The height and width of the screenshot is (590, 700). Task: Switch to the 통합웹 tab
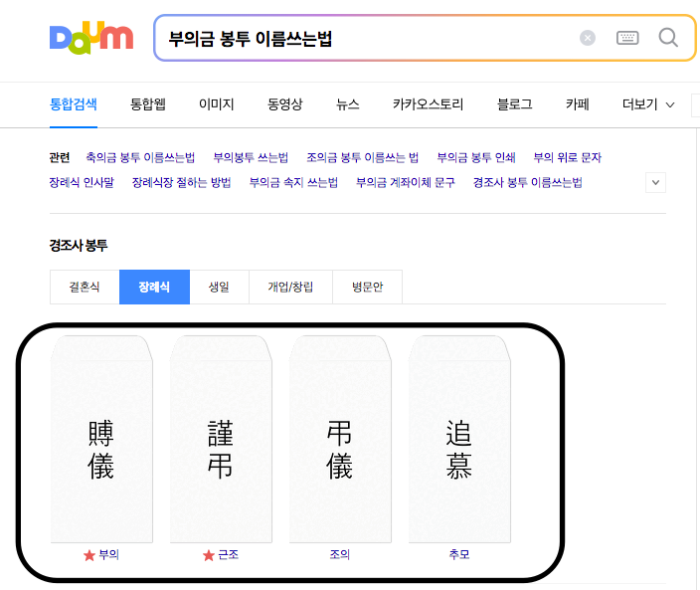point(148,104)
